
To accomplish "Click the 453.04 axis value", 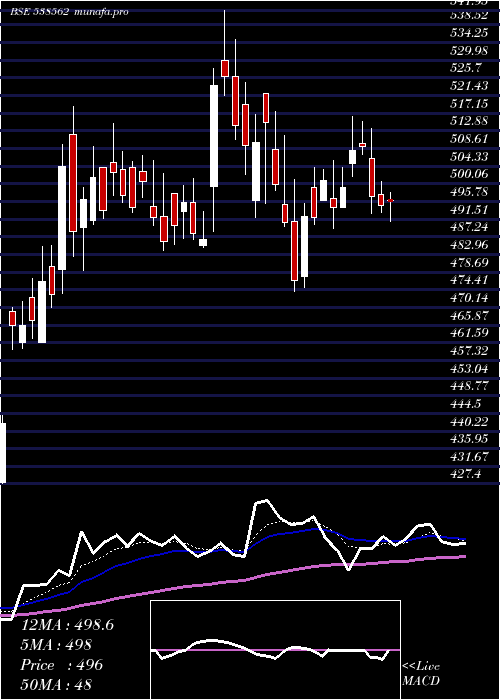I will coord(469,368).
